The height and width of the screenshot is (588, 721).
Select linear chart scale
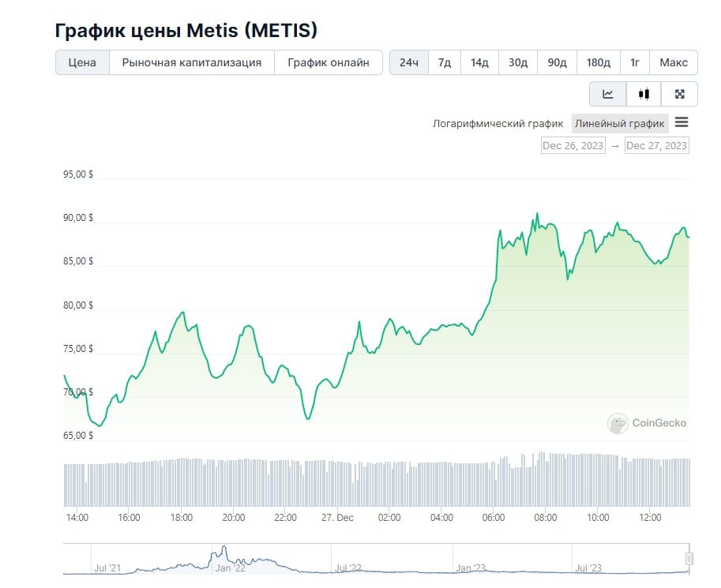pos(620,124)
